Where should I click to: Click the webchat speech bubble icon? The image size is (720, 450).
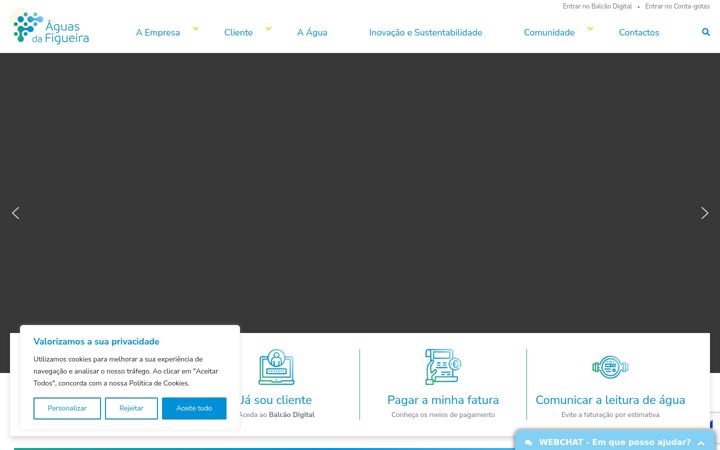click(529, 443)
